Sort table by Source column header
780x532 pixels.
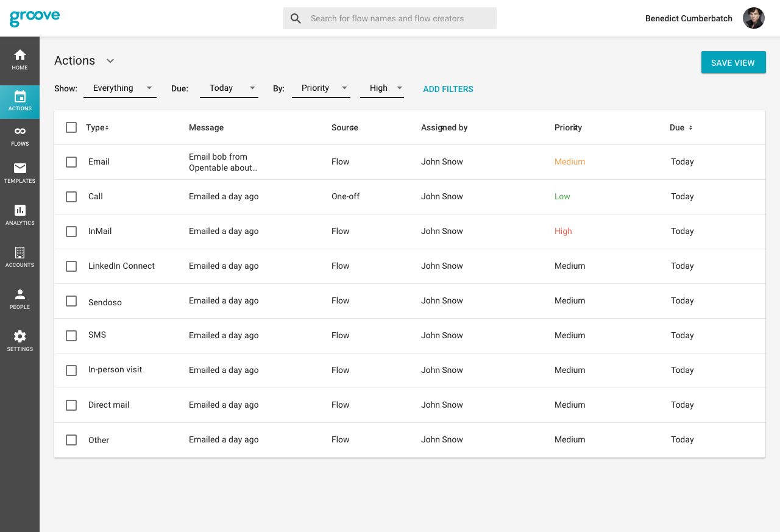(345, 127)
